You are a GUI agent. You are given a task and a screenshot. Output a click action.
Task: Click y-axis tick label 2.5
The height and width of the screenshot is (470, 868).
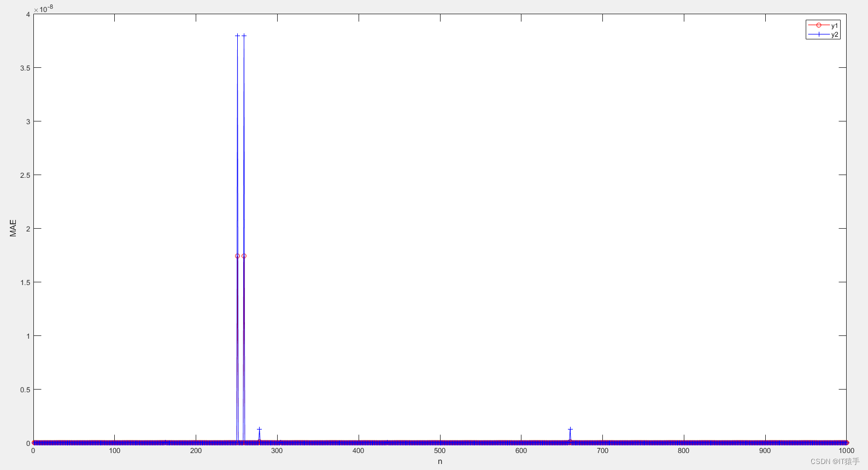pos(25,175)
